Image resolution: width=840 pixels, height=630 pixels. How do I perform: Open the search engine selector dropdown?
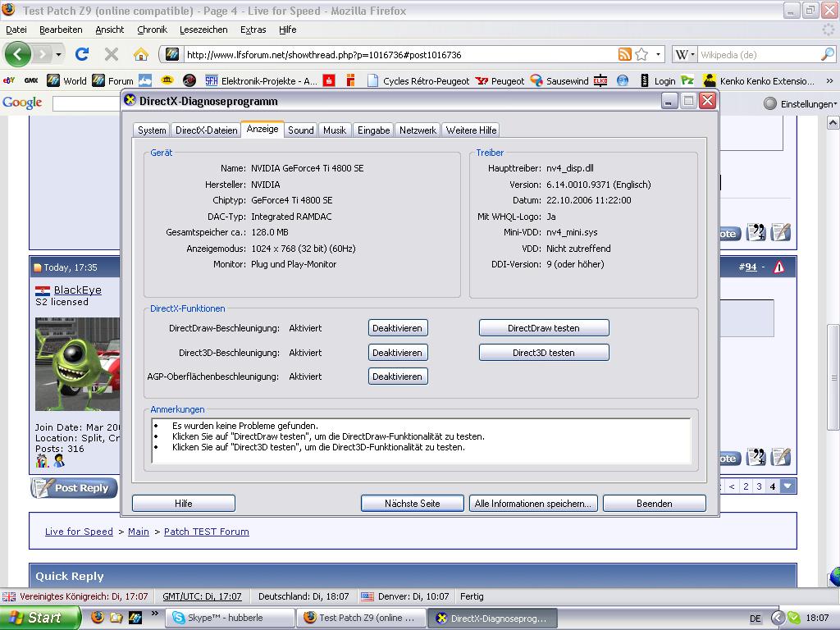click(685, 54)
